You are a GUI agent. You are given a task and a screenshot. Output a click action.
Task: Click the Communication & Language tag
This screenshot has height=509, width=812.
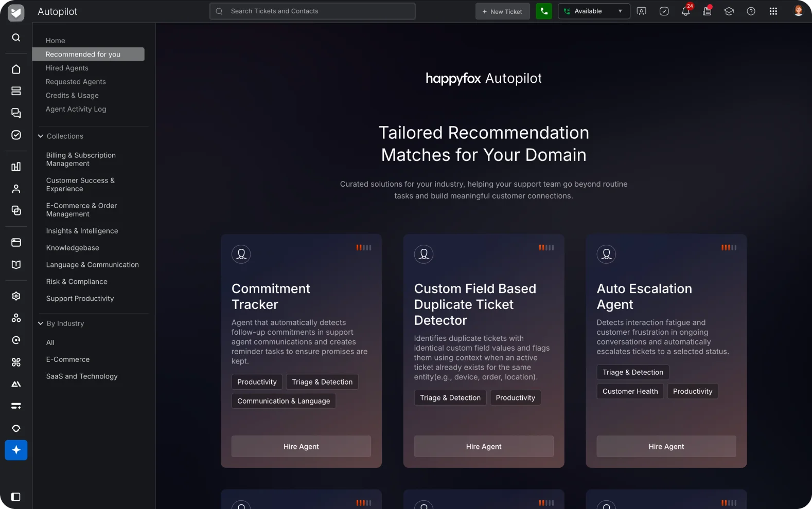(x=284, y=401)
